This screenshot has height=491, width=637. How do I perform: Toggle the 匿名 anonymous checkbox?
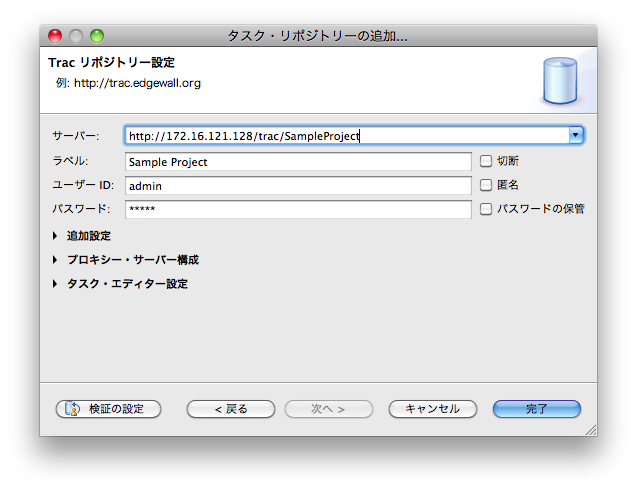[486, 185]
